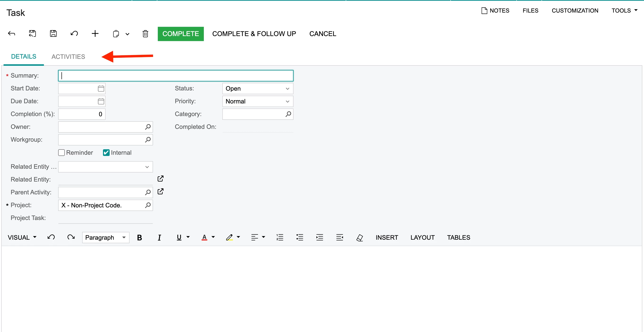
Task: Switch to the Activities tab
Action: point(68,56)
